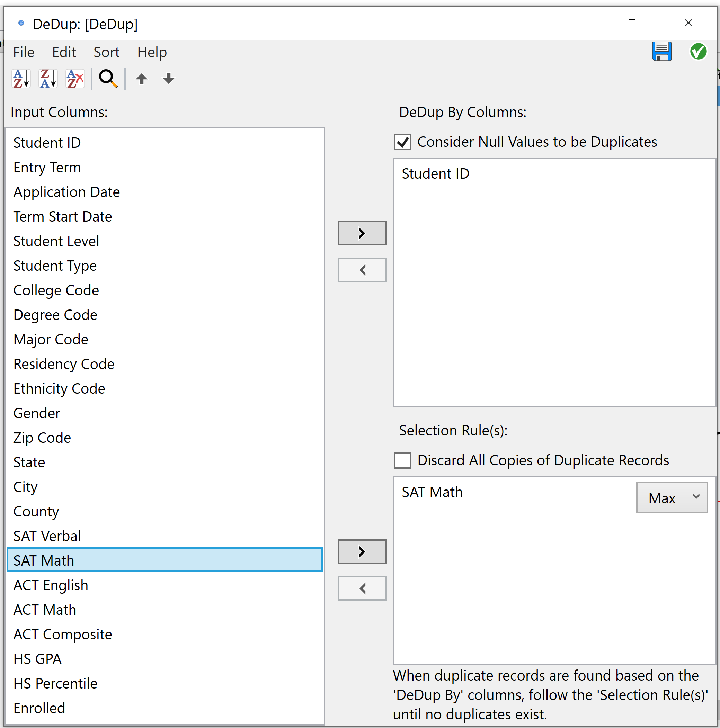This screenshot has height=728, width=720.
Task: Remove column from Selection Rules list
Action: click(362, 588)
